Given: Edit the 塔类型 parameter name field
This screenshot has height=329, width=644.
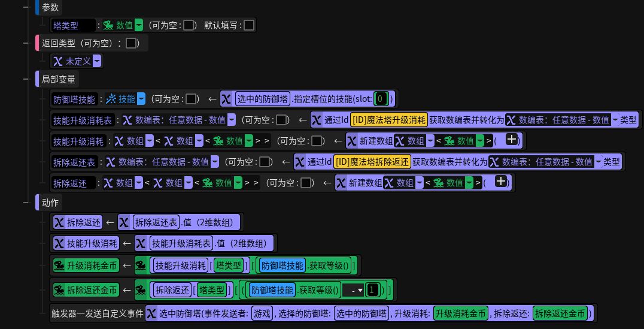Looking at the screenshot, I should [x=74, y=26].
